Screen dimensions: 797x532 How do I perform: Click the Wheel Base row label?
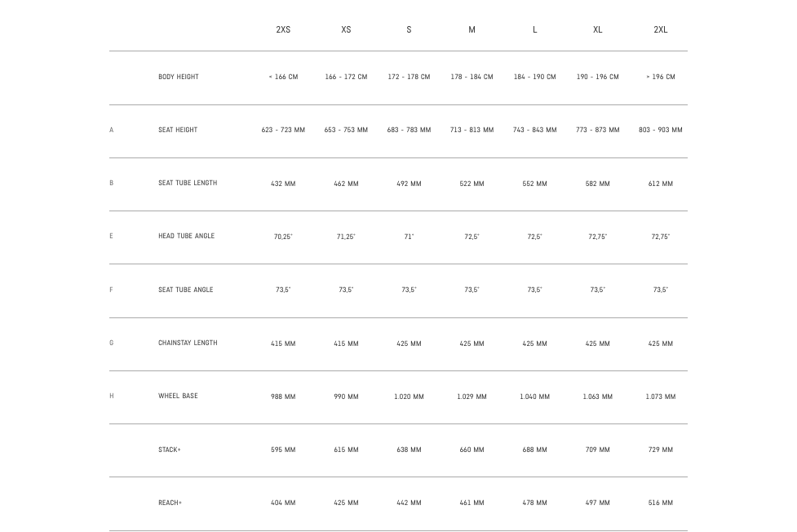coord(178,395)
